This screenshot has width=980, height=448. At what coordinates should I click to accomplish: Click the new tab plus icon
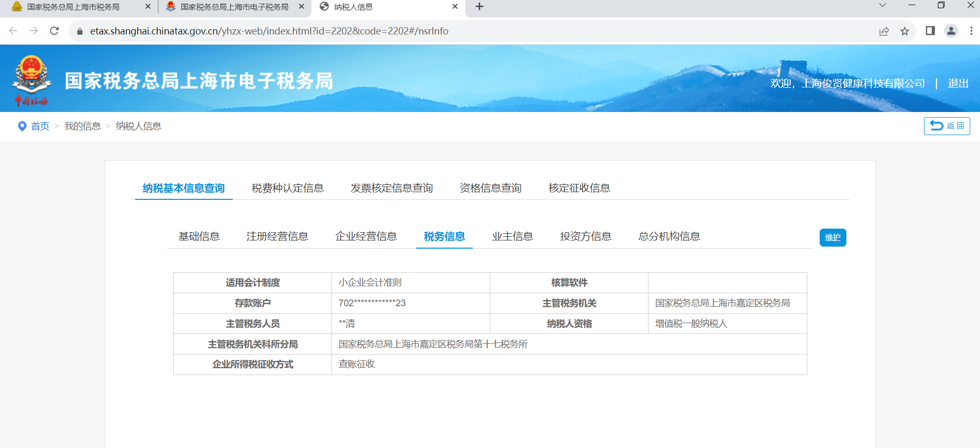(x=479, y=7)
